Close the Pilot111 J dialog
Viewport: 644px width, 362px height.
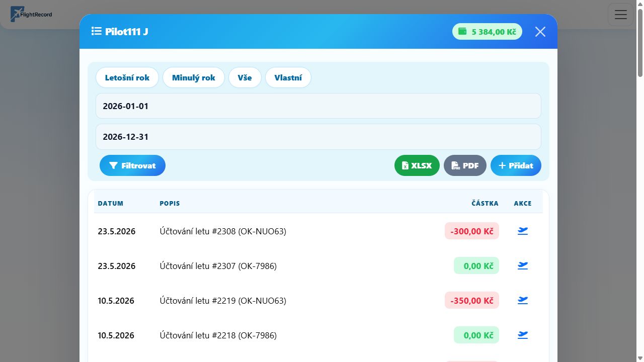tap(540, 32)
